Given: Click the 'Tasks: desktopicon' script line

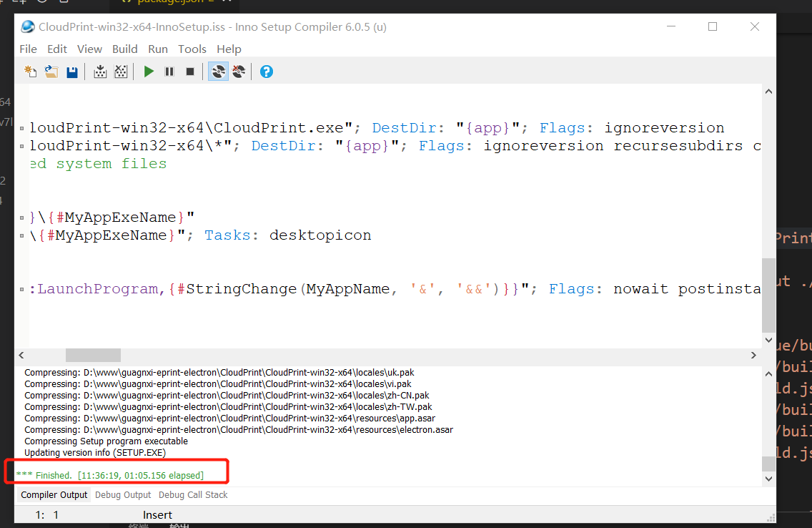Looking at the screenshot, I should [x=200, y=235].
